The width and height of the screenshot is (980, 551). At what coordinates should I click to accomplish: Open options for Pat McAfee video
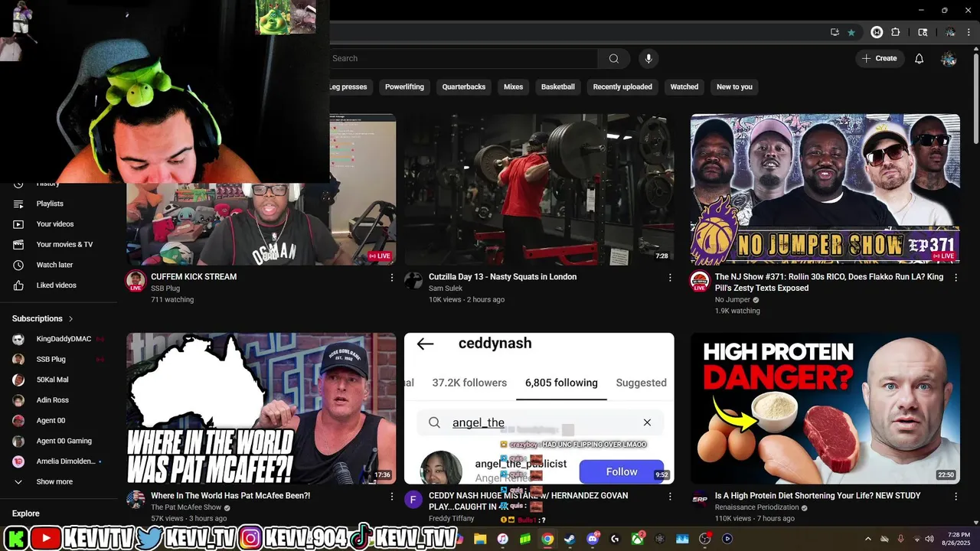tap(392, 496)
